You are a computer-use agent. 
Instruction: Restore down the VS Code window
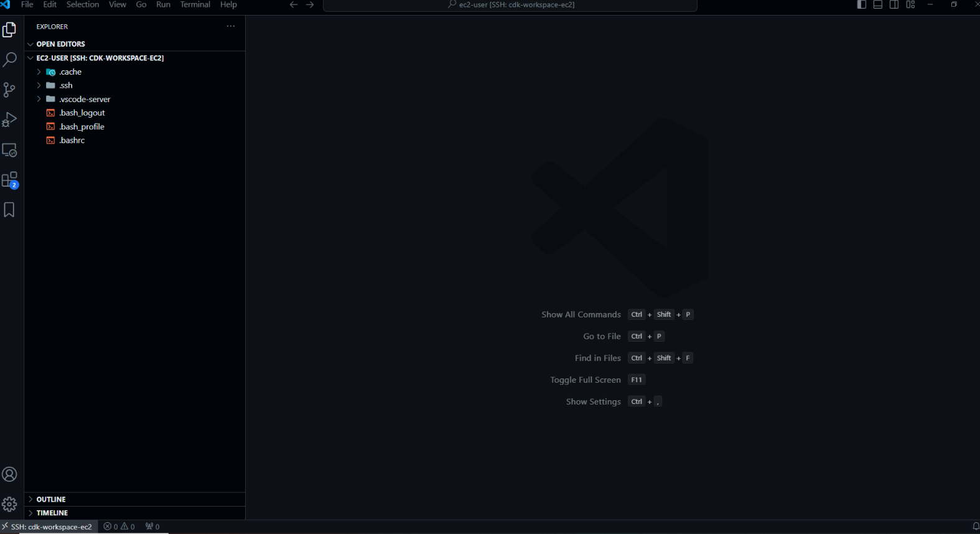click(954, 4)
